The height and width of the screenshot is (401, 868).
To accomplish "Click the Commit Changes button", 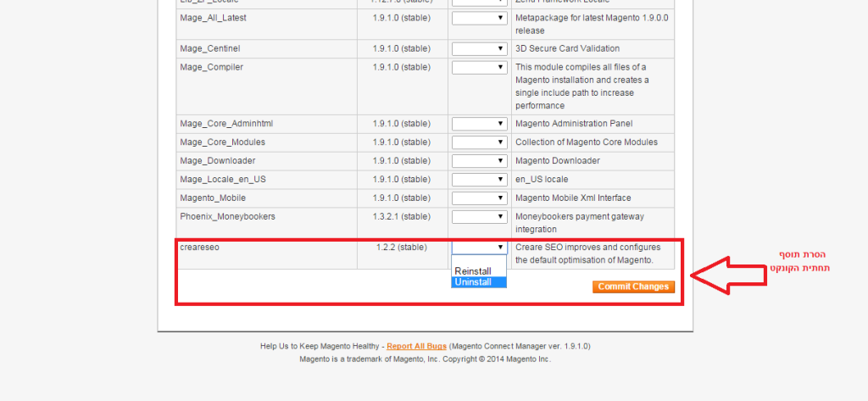I will pyautogui.click(x=633, y=287).
